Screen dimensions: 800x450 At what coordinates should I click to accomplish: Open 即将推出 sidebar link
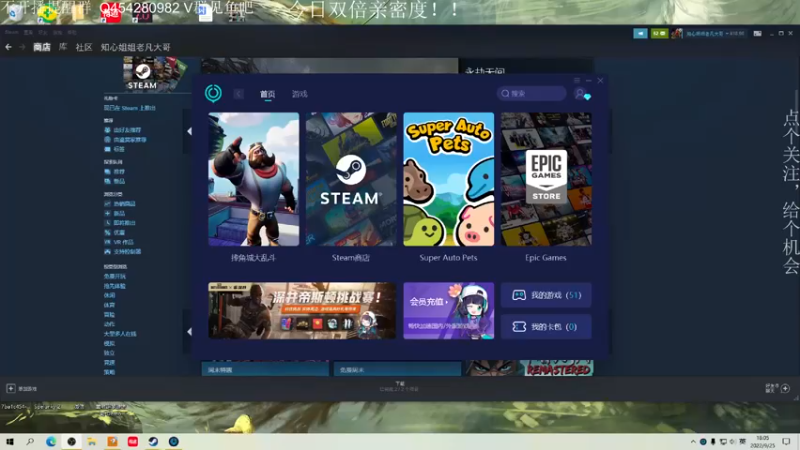(124, 223)
